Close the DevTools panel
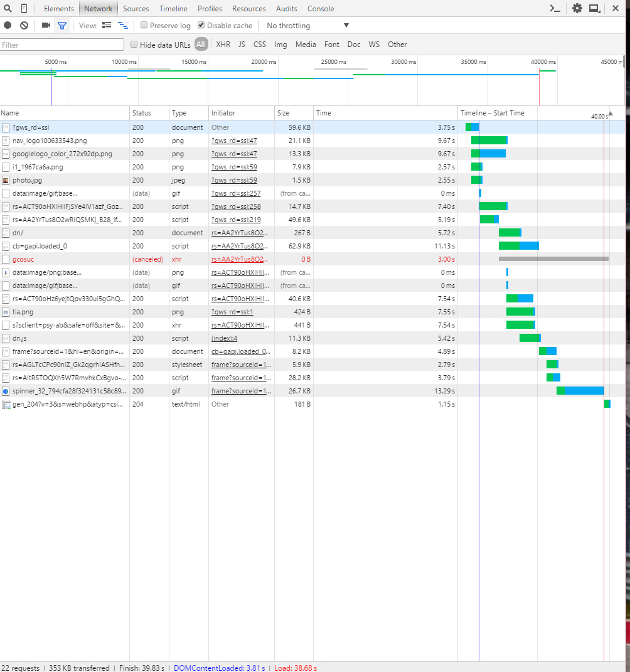The width and height of the screenshot is (630, 672). coord(616,8)
